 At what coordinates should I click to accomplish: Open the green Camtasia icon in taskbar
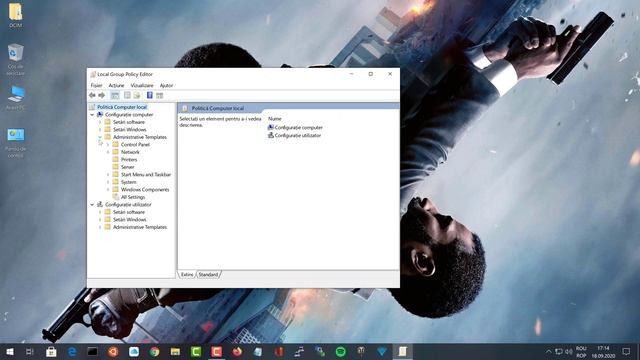(196, 351)
